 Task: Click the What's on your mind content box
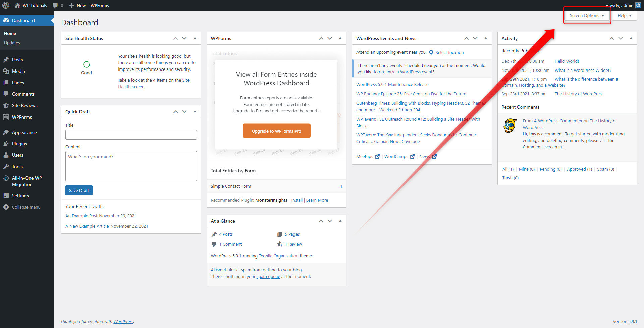pos(131,166)
